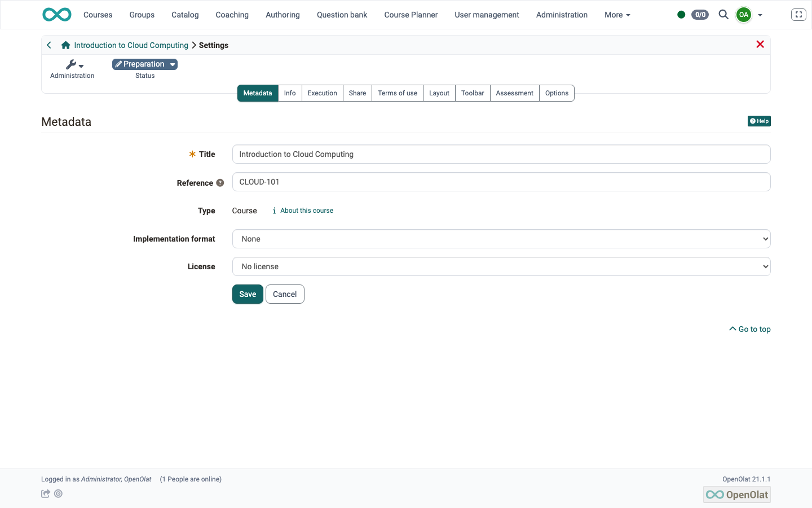This screenshot has height=508, width=812.
Task: Click the back arrow in the breadcrumb
Action: click(x=49, y=45)
